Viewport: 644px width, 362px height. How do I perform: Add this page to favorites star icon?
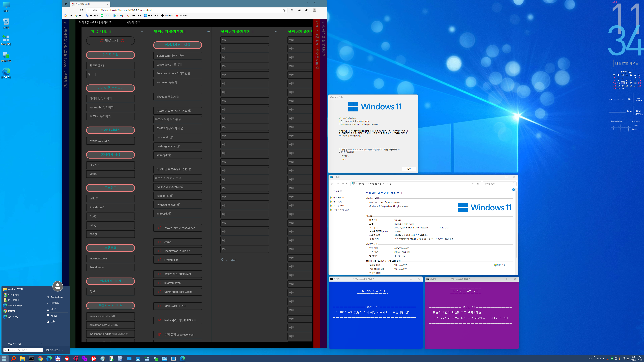coord(284,10)
